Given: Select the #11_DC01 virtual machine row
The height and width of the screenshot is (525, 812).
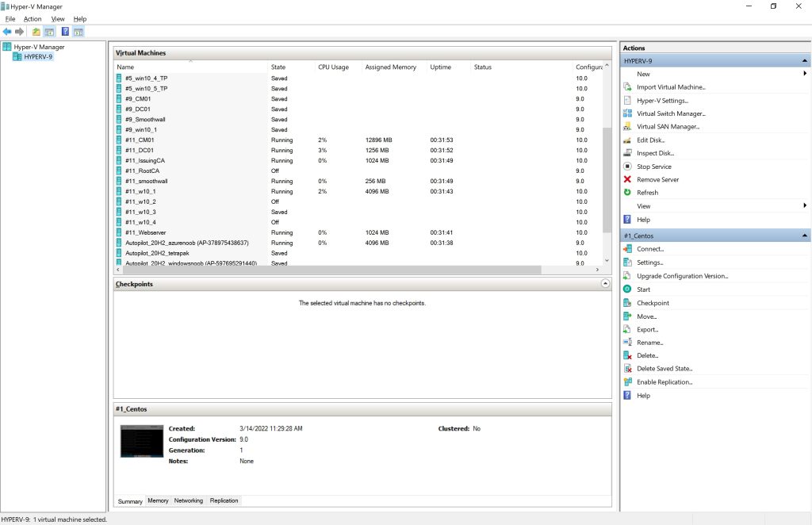Looking at the screenshot, I should (x=358, y=150).
